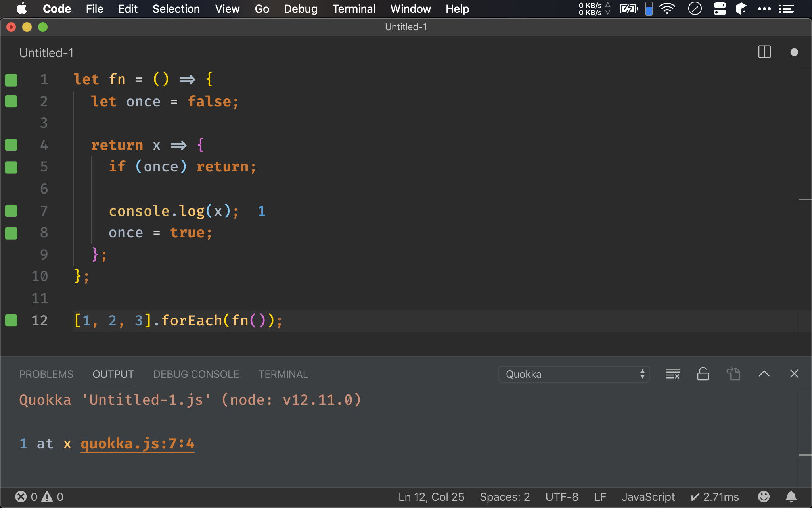Image resolution: width=812 pixels, height=508 pixels.
Task: Open the TERMINAL panel tab
Action: 283,374
